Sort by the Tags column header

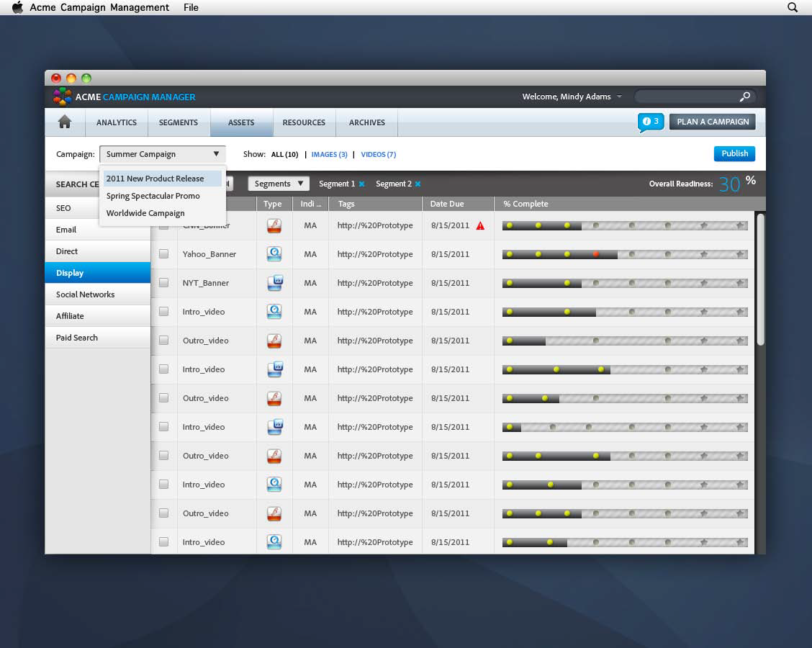click(x=376, y=204)
